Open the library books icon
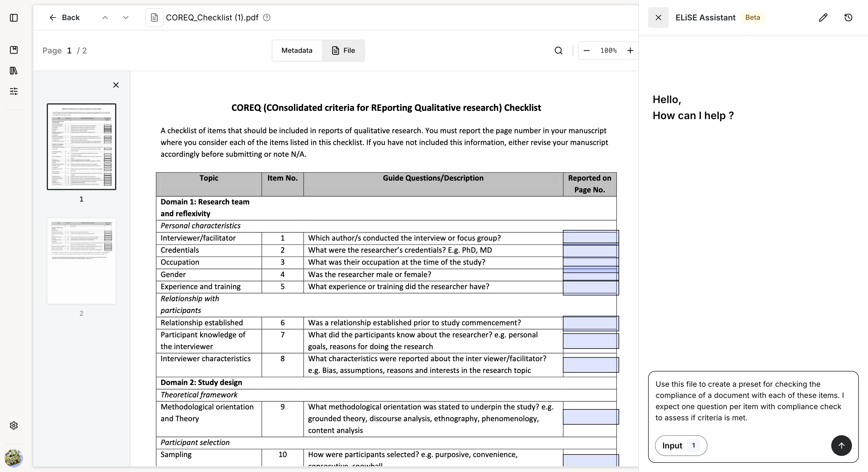The image size is (868, 472). [14, 70]
